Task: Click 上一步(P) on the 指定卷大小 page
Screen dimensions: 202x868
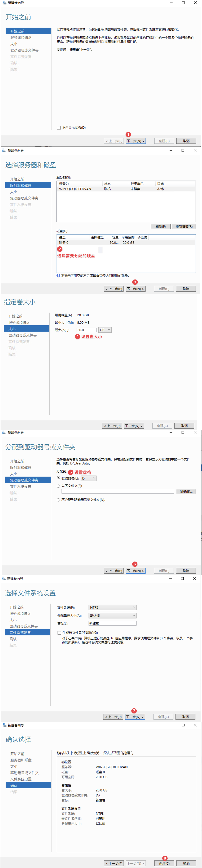Action: 112,426
